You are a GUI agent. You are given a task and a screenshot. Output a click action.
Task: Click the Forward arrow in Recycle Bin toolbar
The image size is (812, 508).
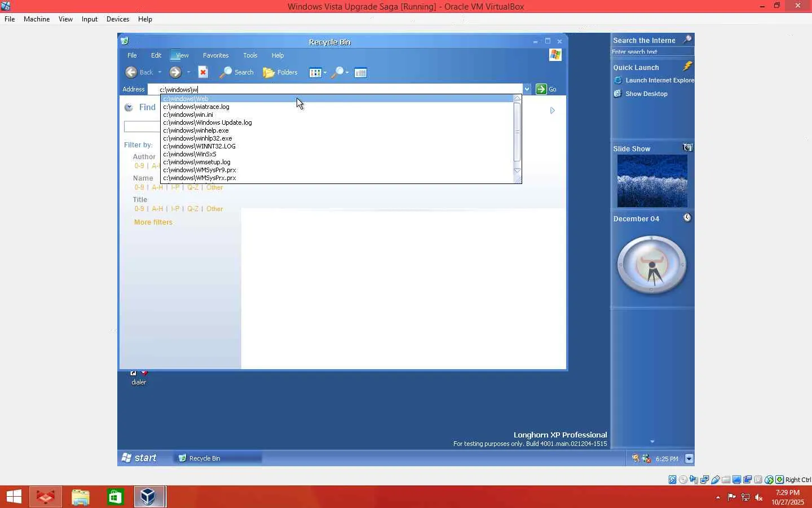pyautogui.click(x=175, y=72)
